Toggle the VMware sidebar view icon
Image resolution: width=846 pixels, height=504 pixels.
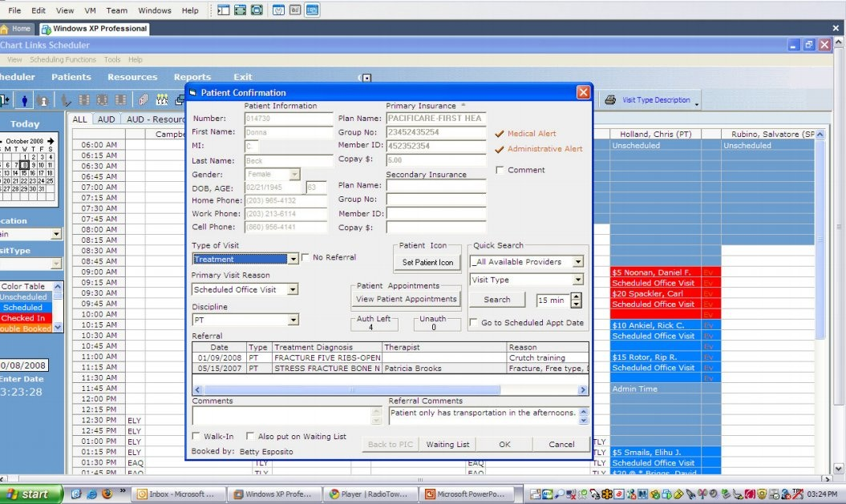tap(224, 10)
